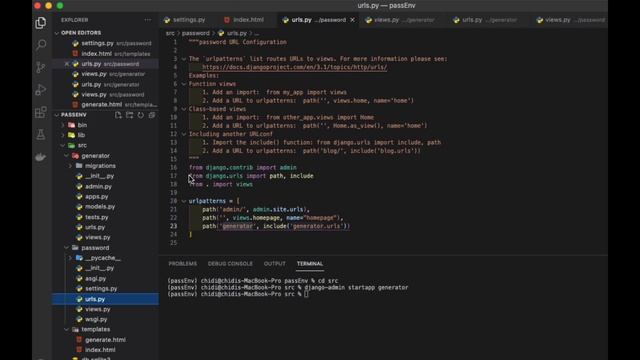Viewport: 640px width, 360px height.
Task: Refresh the PASSENV explorer
Action: tap(140, 115)
